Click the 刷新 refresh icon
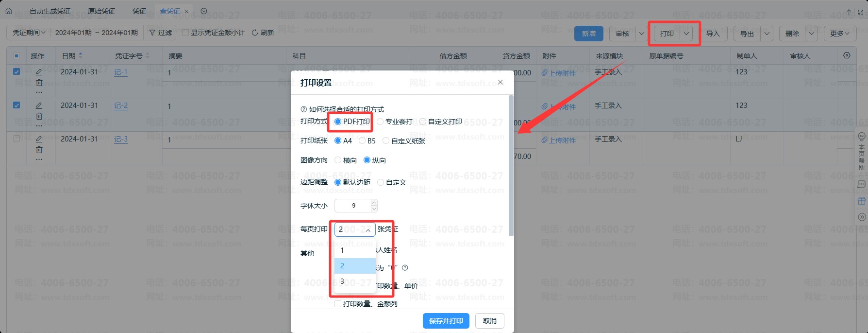Viewport: 868px width, 333px height. [x=255, y=33]
